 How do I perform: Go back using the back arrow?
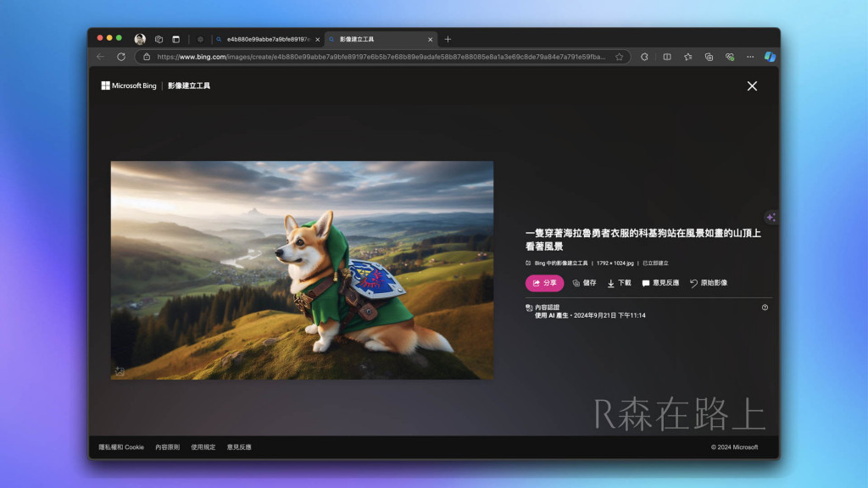pos(100,57)
